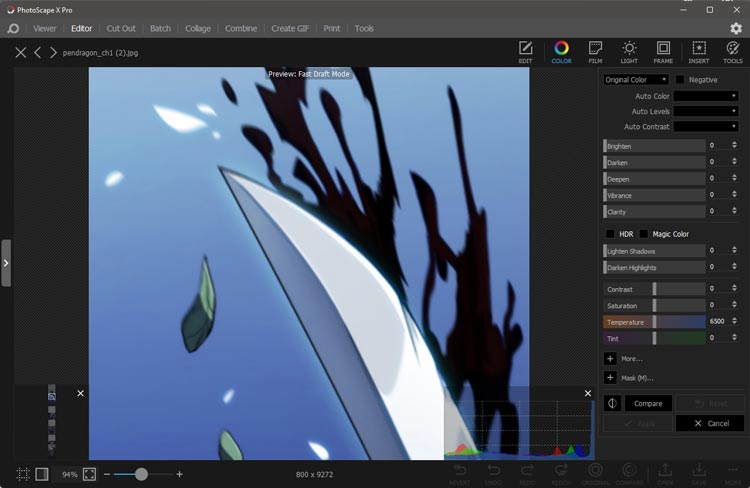Open the Auto Levels dropdown
The height and width of the screenshot is (488, 750).
706,111
